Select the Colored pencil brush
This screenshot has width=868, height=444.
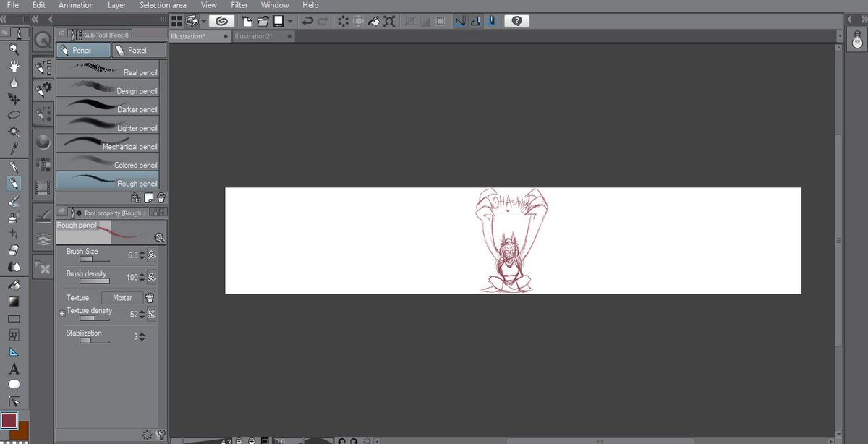coord(107,162)
